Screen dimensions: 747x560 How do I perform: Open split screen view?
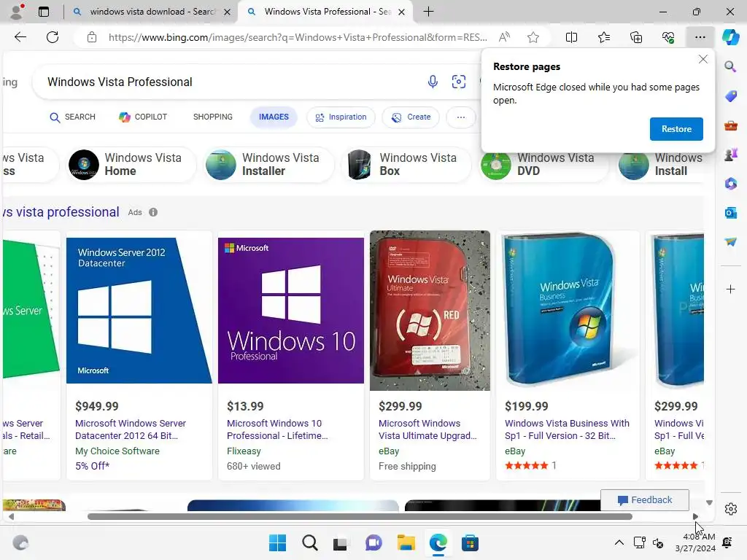point(571,37)
